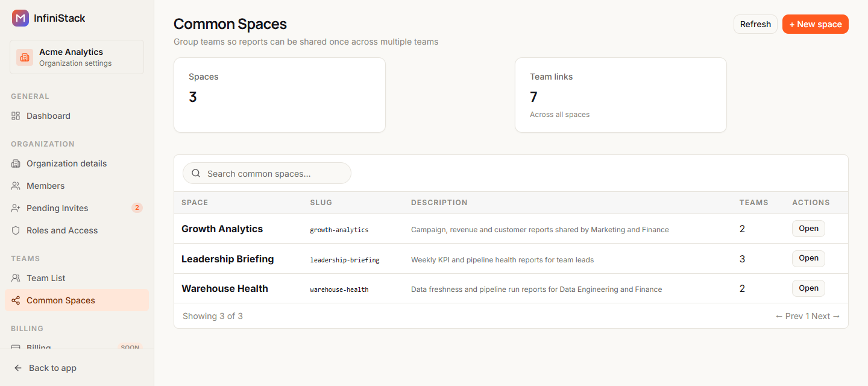Screen dimensions: 868x386
Task: Click the DESCRIPTION column header
Action: click(439, 203)
